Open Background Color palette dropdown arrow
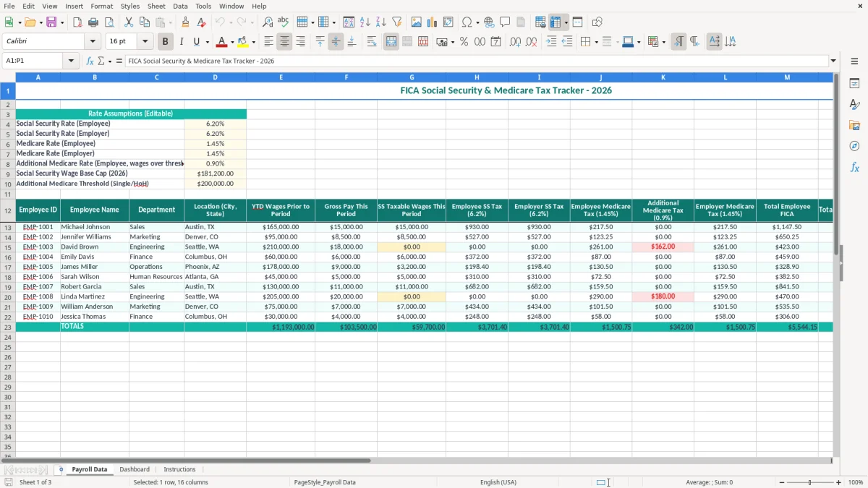This screenshot has width=868, height=488. (253, 42)
